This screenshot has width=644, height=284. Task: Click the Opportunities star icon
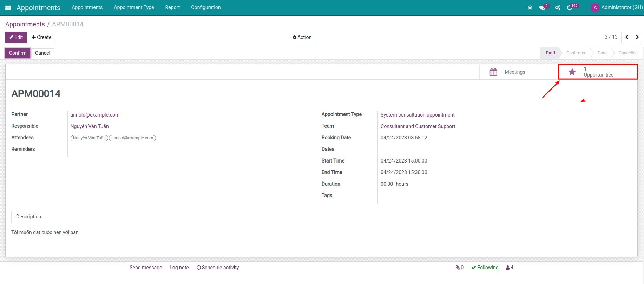point(572,72)
